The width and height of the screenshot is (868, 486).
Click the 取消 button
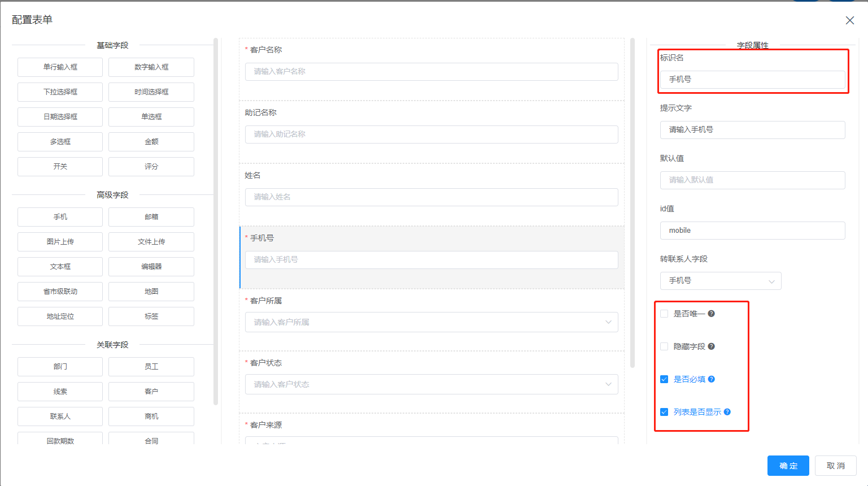pyautogui.click(x=836, y=466)
